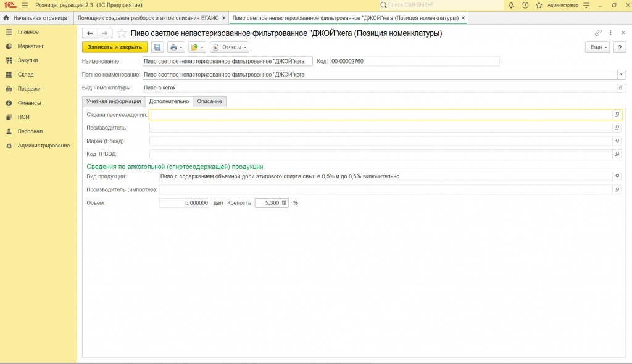This screenshot has width=632, height=364.
Task: Open Финансы section in sidebar
Action: pyautogui.click(x=29, y=103)
